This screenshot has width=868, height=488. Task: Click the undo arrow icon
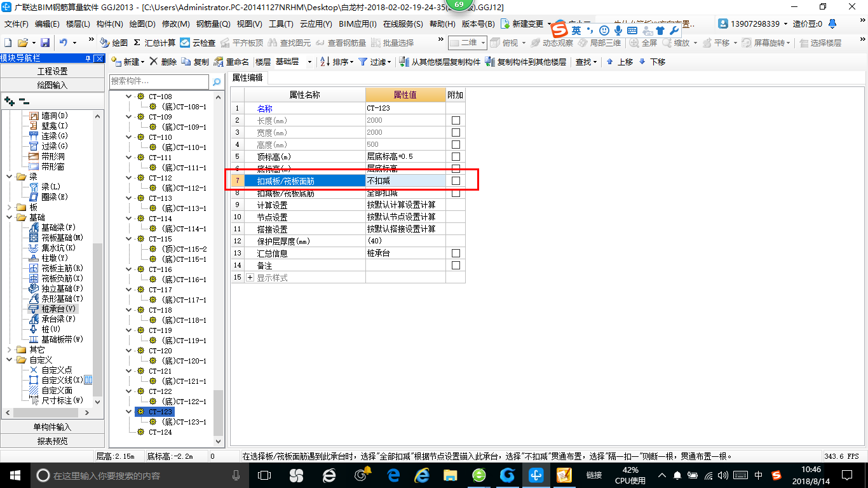tap(64, 43)
